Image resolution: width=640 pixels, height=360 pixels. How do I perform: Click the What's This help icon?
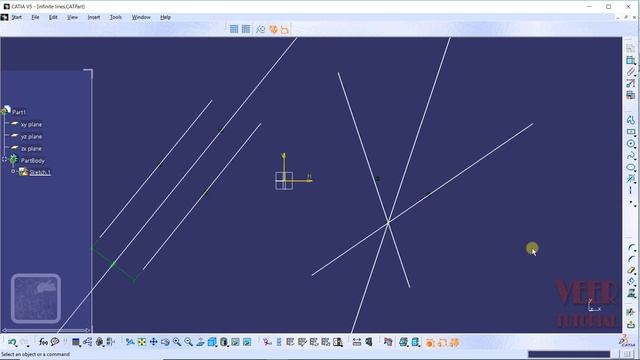[55, 342]
